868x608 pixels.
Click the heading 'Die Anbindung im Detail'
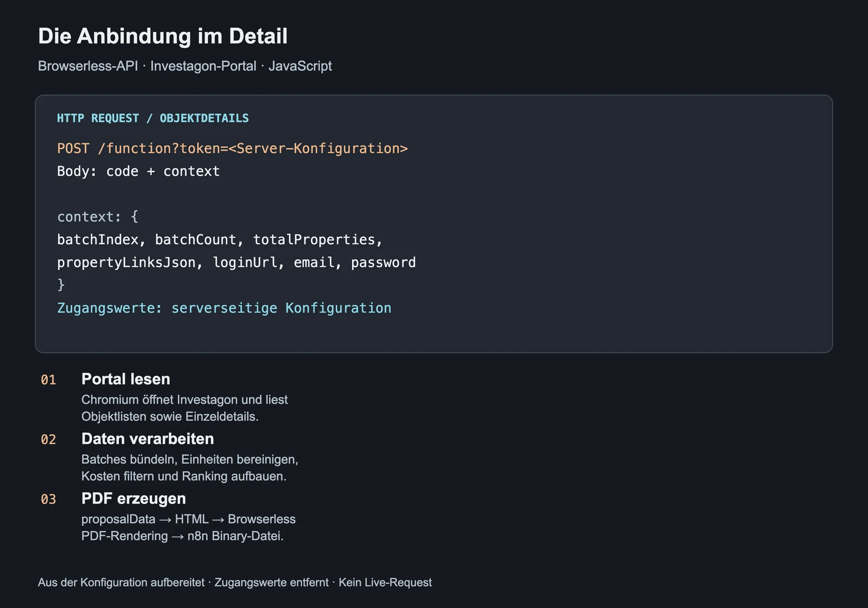pos(163,36)
